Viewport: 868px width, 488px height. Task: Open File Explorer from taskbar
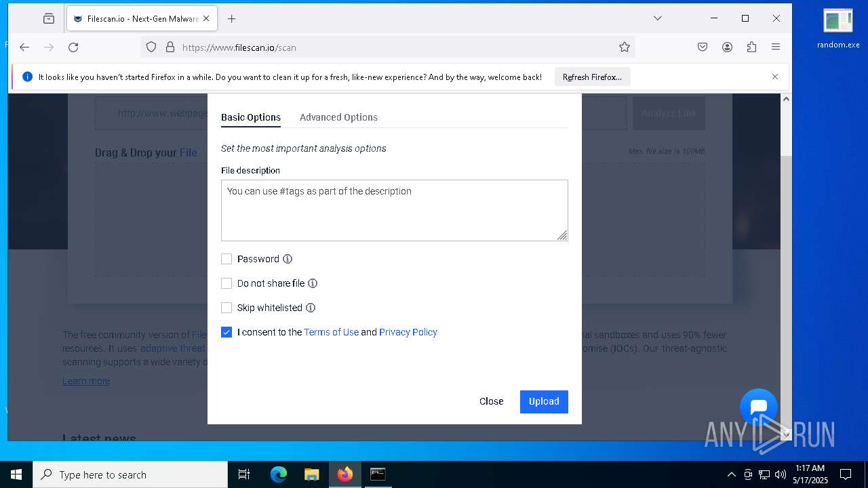pyautogui.click(x=311, y=474)
